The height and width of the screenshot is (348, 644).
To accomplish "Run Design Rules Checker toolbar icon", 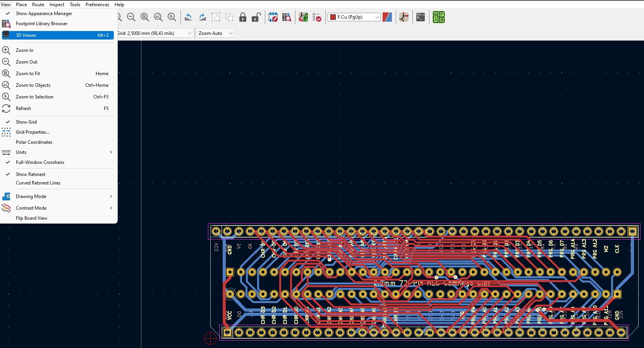I will click(x=317, y=17).
